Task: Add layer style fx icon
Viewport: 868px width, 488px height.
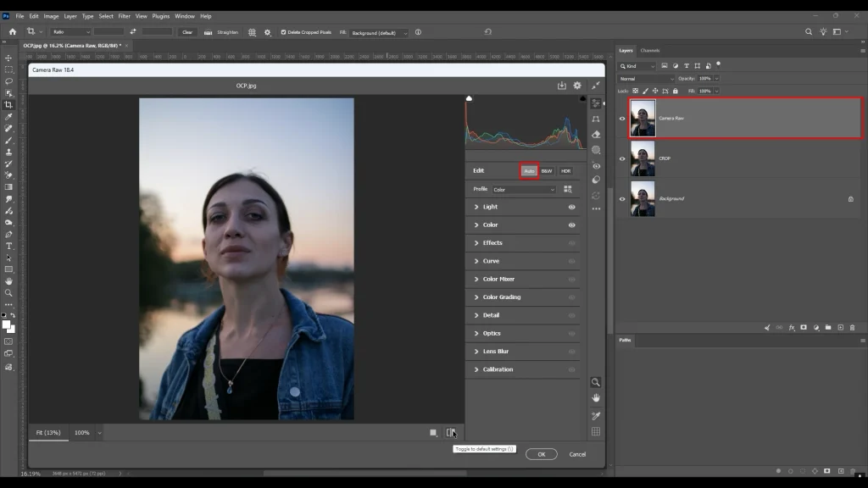Action: [792, 328]
